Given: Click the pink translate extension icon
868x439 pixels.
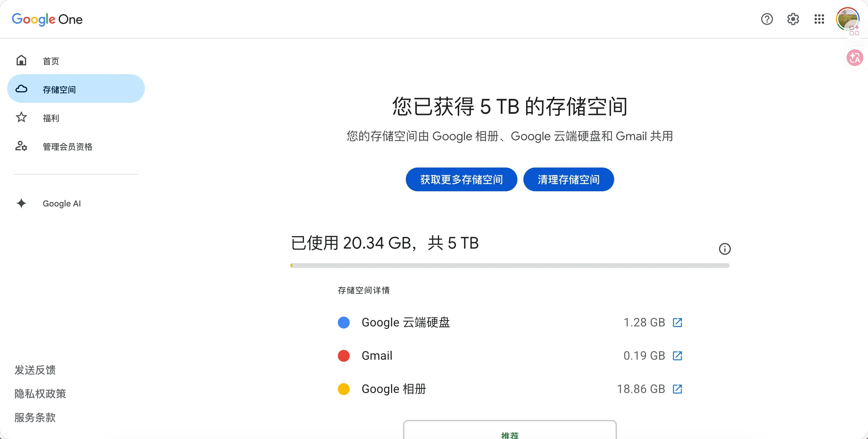Looking at the screenshot, I should pyautogui.click(x=855, y=58).
